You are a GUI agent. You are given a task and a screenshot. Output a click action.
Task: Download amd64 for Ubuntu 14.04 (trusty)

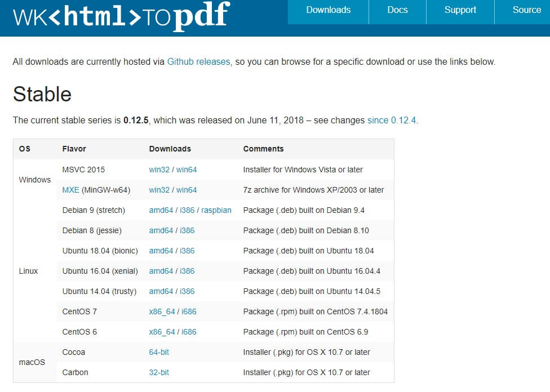161,292
